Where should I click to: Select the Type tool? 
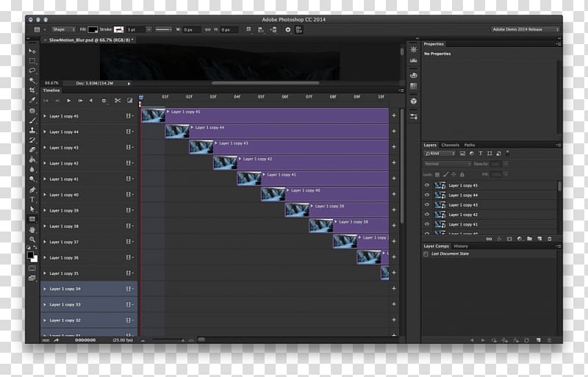tap(32, 199)
